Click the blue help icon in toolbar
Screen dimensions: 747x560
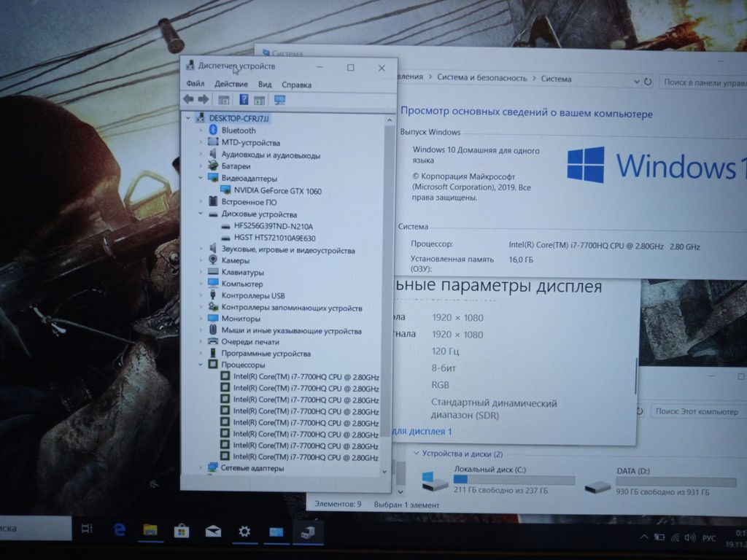pos(244,99)
